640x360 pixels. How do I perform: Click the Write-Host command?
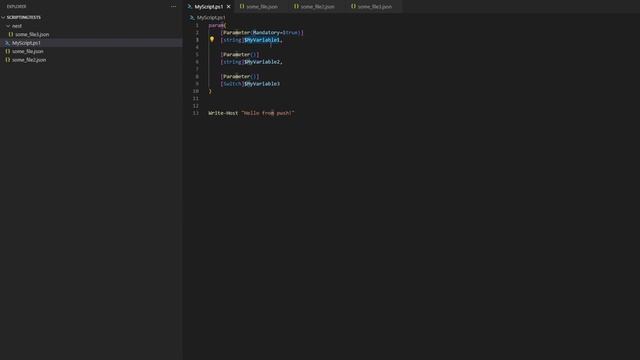pyautogui.click(x=223, y=113)
